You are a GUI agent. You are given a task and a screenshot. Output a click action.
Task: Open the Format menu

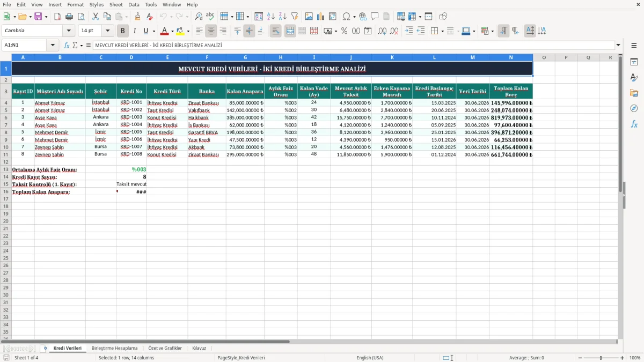tap(76, 4)
